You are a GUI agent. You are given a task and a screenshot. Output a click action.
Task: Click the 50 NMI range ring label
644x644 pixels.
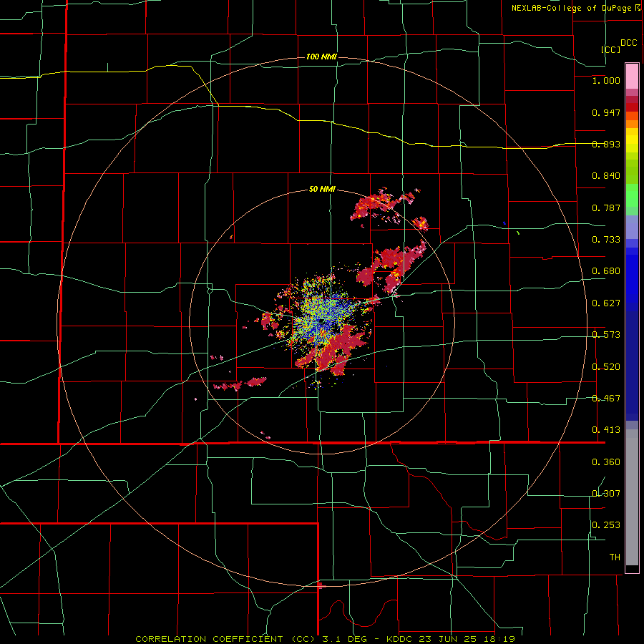click(x=322, y=190)
